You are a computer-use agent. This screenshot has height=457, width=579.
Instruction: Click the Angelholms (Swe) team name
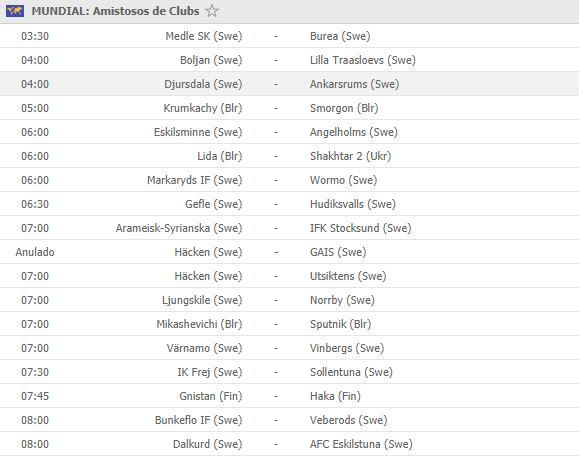[354, 132]
